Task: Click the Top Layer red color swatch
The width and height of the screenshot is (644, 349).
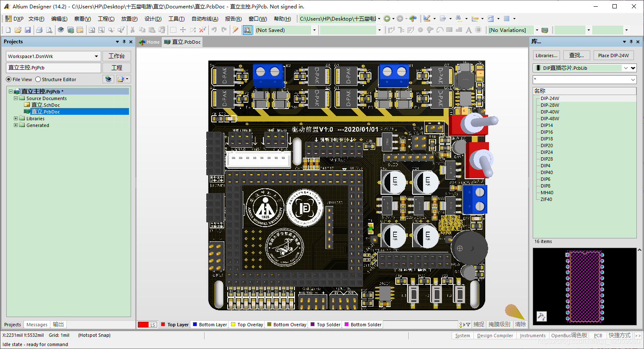Action: (x=163, y=325)
